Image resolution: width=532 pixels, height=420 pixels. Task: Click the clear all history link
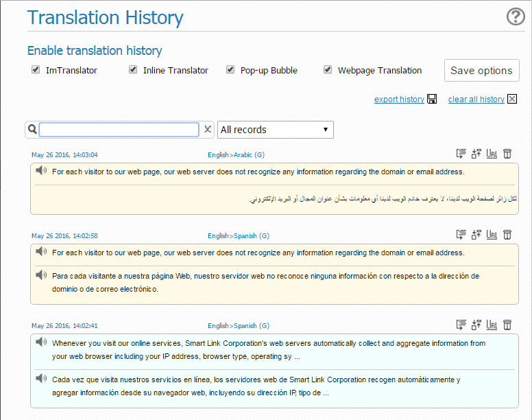(476, 99)
